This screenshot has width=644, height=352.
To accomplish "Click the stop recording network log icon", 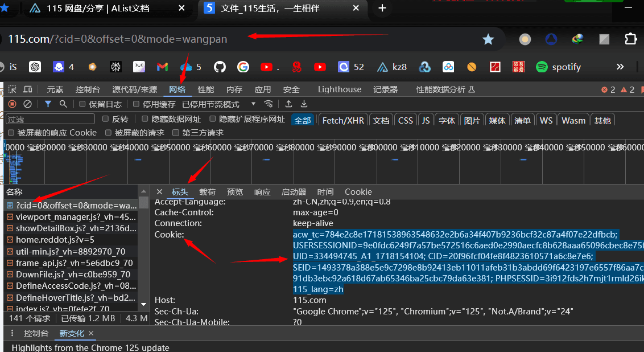I will [12, 104].
